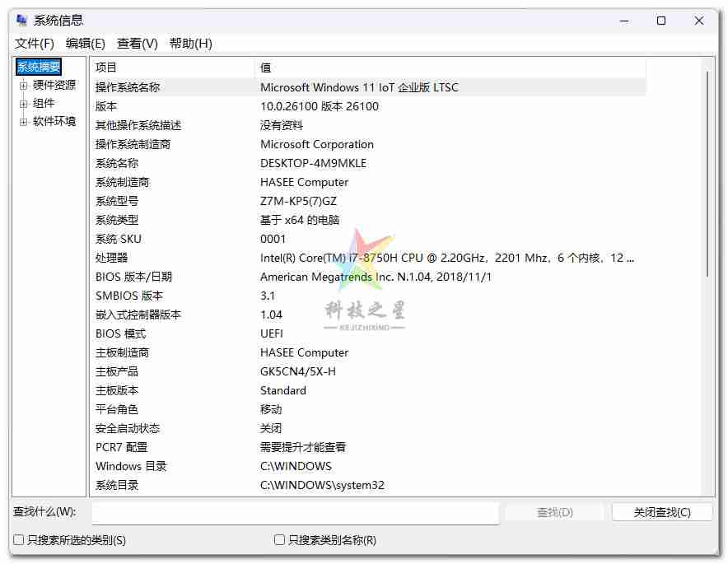Expand the 软件环境 tree node
Viewport: 728px width, 564px height.
point(24,122)
